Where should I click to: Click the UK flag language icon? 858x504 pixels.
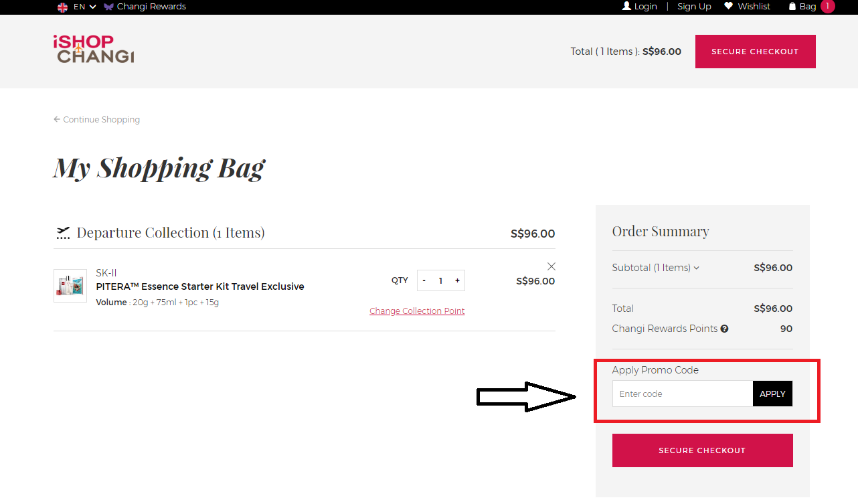click(x=63, y=7)
